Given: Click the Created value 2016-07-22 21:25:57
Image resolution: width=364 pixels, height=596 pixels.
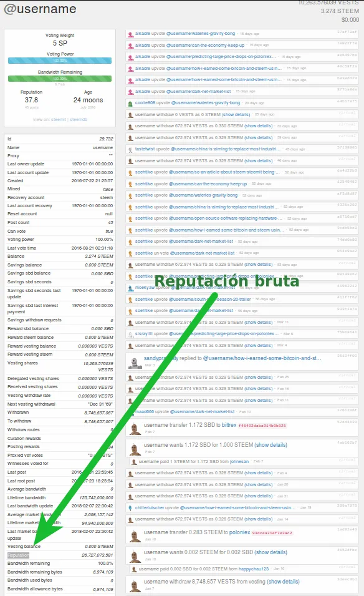Looking at the screenshot, I should 92,181.
